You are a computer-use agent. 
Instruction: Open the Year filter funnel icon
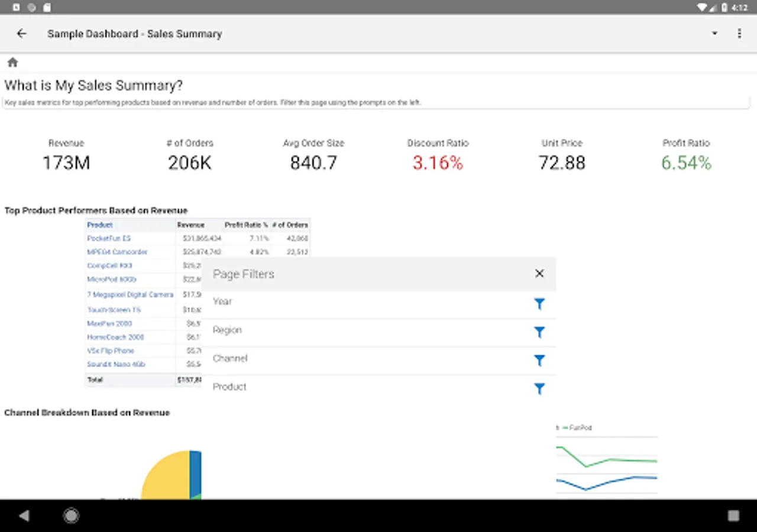pos(539,304)
